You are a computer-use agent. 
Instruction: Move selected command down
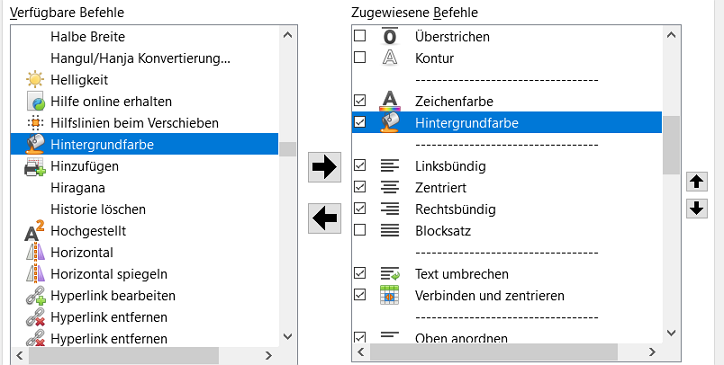tap(697, 209)
